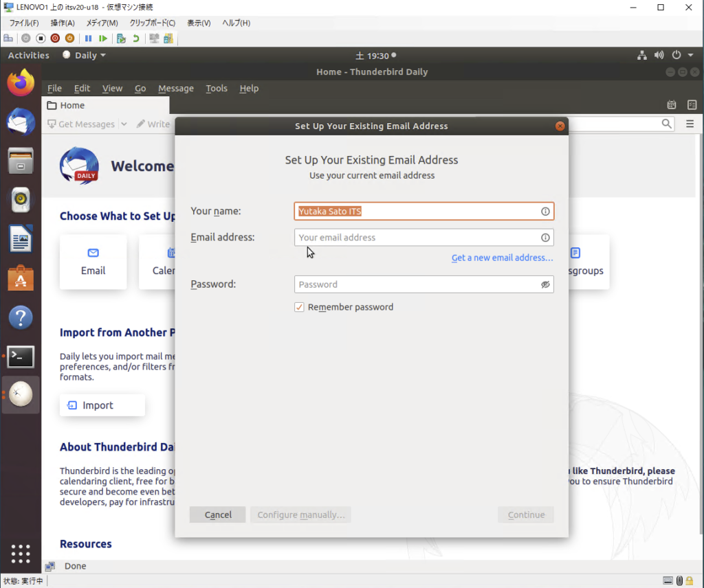Expand the Get Messages dropdown arrow
Image resolution: width=704 pixels, height=588 pixels.
(x=124, y=124)
